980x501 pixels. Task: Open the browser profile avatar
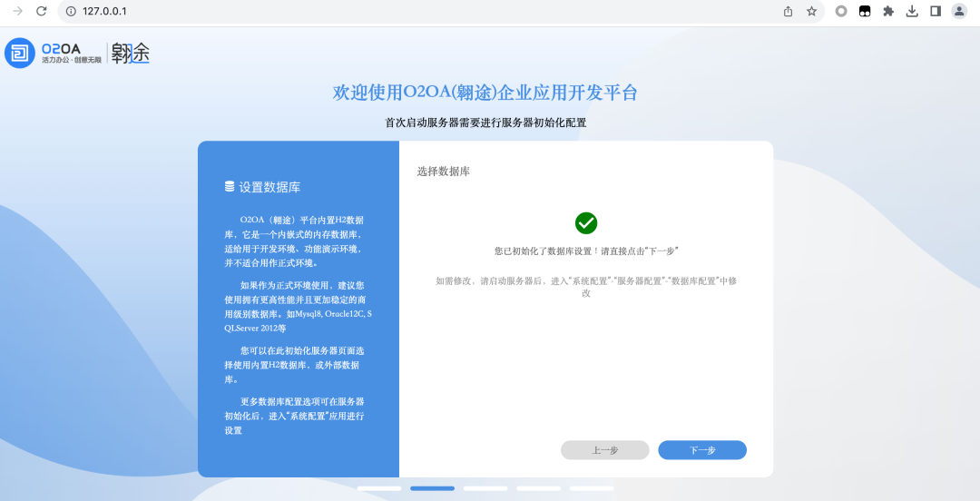click(959, 11)
